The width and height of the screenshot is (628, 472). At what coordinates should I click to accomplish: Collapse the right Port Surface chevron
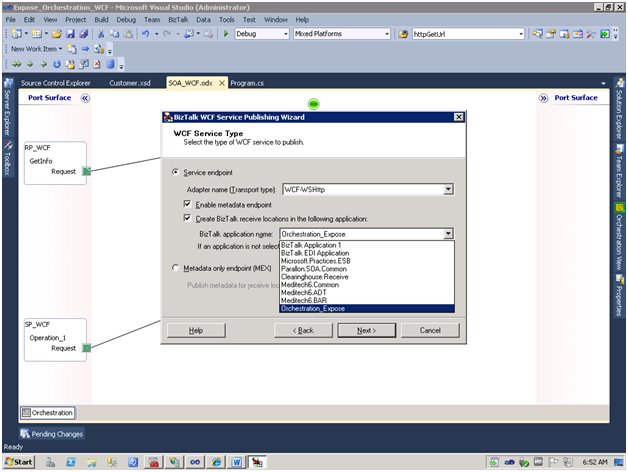[543, 98]
